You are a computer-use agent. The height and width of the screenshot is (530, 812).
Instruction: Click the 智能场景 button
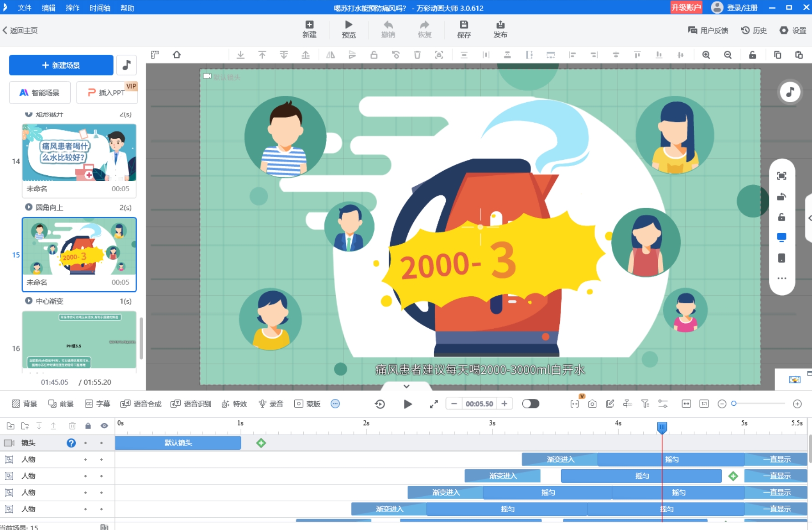(x=40, y=93)
